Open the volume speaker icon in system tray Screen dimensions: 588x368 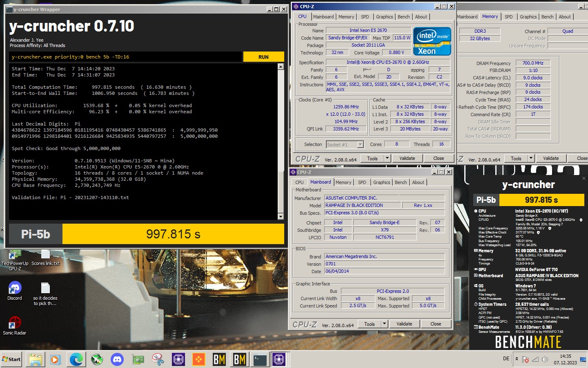[545, 359]
